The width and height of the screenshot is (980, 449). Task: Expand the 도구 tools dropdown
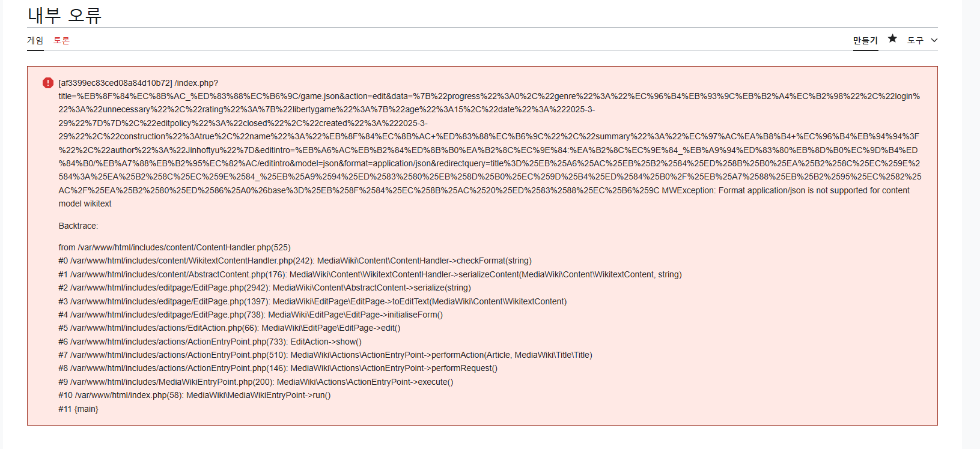click(x=915, y=40)
